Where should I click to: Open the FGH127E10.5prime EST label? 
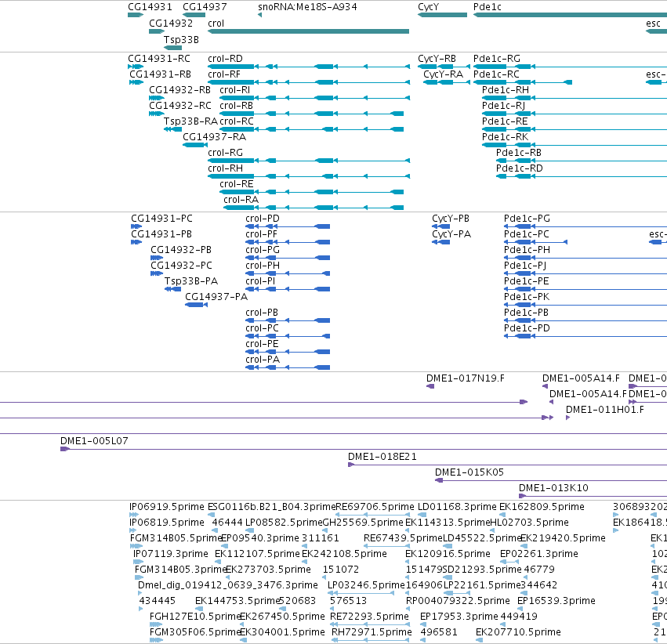tap(196, 617)
